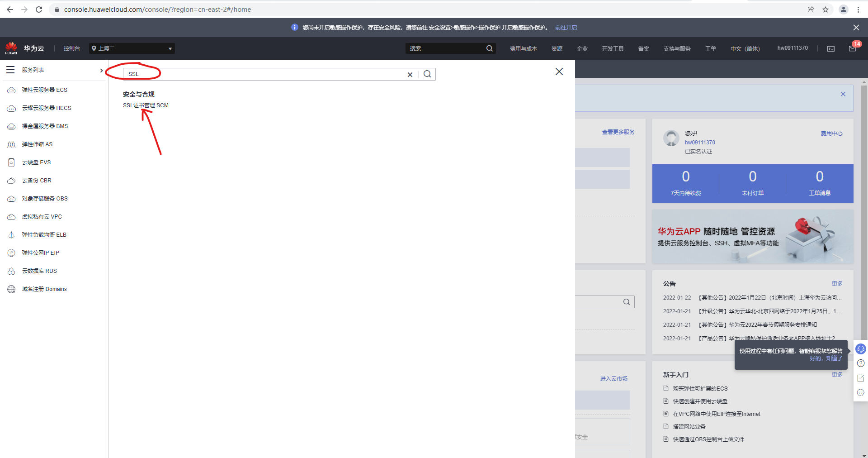Open the 支持与服务 menu
868x458 pixels.
(x=677, y=49)
